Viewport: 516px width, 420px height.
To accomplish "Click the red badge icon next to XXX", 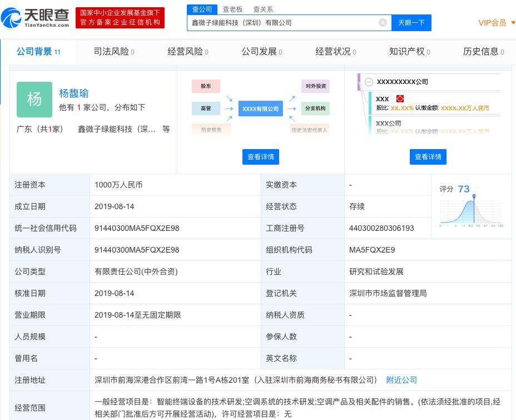I will [400, 99].
